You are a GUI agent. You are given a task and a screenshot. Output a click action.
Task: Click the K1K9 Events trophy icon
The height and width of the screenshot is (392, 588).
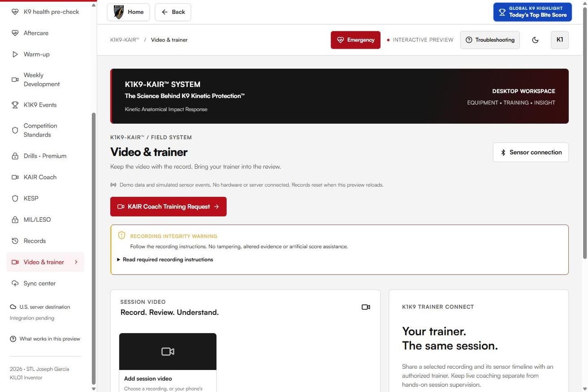pyautogui.click(x=15, y=105)
